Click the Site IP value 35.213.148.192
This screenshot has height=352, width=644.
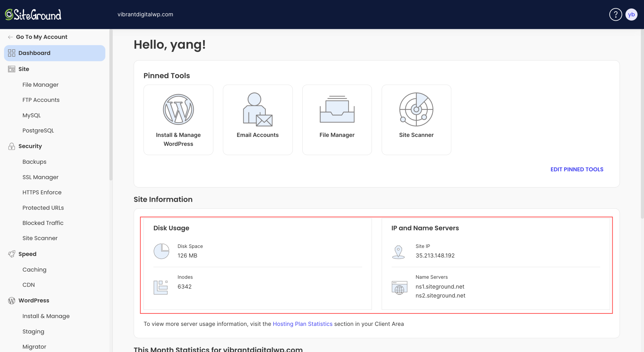tap(435, 256)
